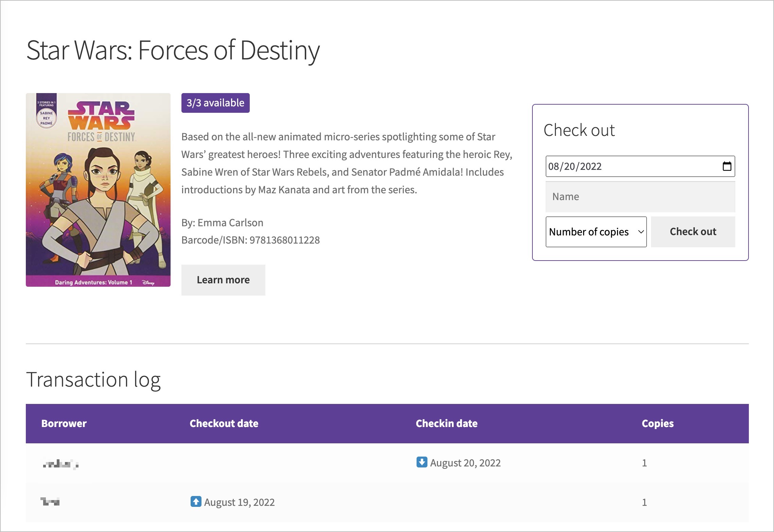The width and height of the screenshot is (774, 532).
Task: Click the copies value in August 19 row
Action: click(644, 502)
